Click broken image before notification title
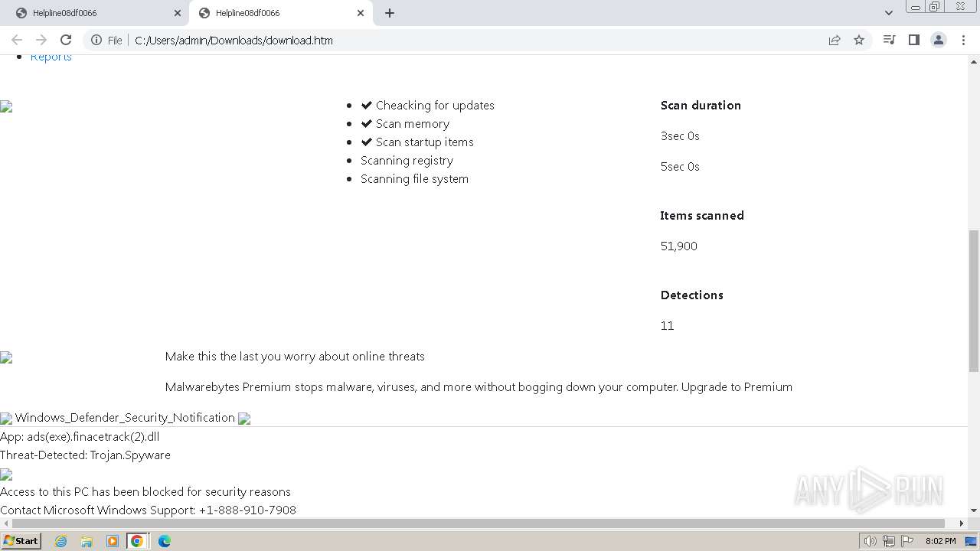980x551 pixels. [6, 419]
